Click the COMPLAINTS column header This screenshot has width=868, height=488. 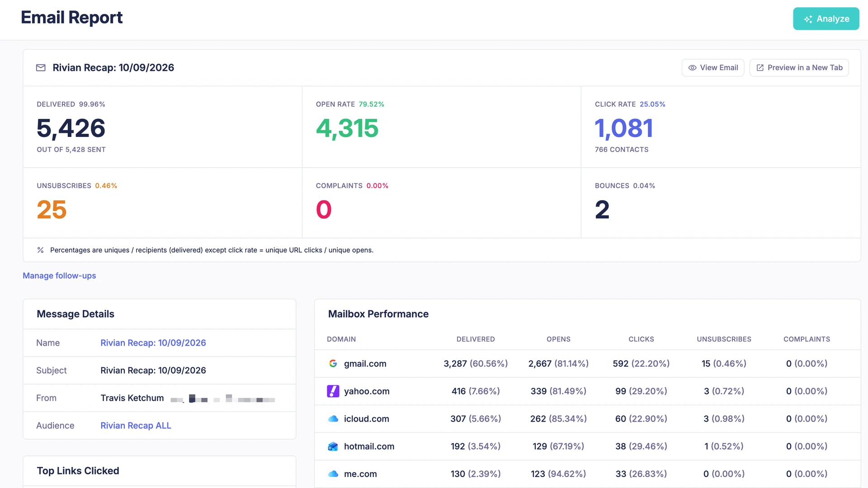tap(807, 339)
